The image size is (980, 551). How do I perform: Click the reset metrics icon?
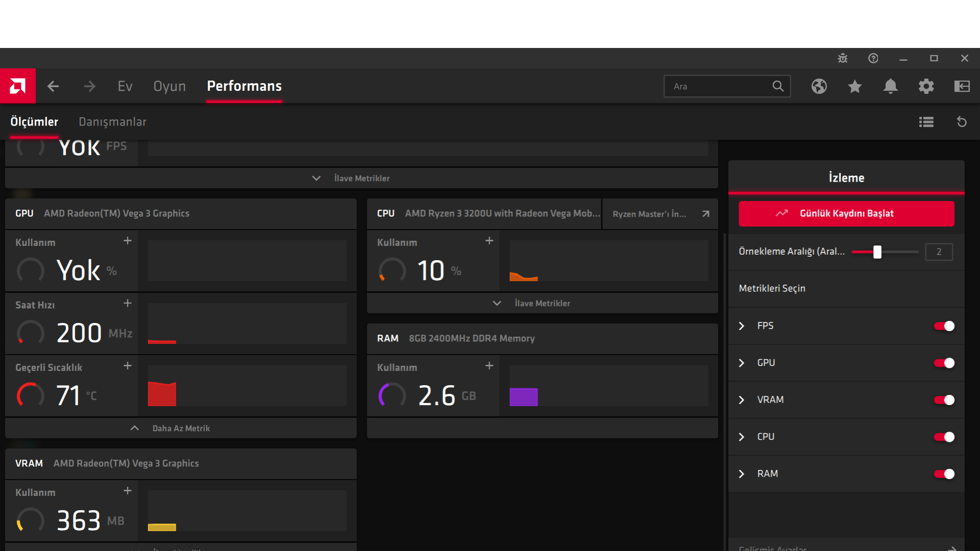coord(962,122)
